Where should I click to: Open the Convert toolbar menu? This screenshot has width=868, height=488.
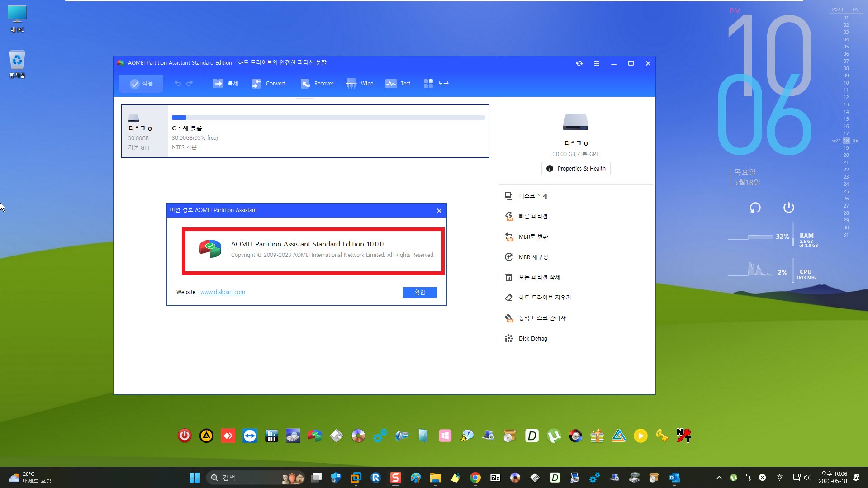tap(269, 83)
